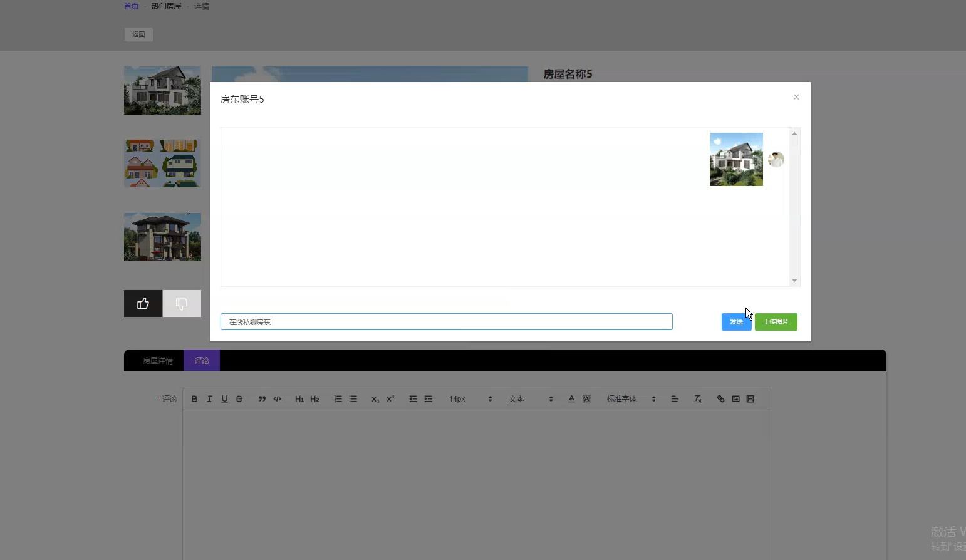Open the text background color picker
This screenshot has height=560, width=966.
coord(586,399)
